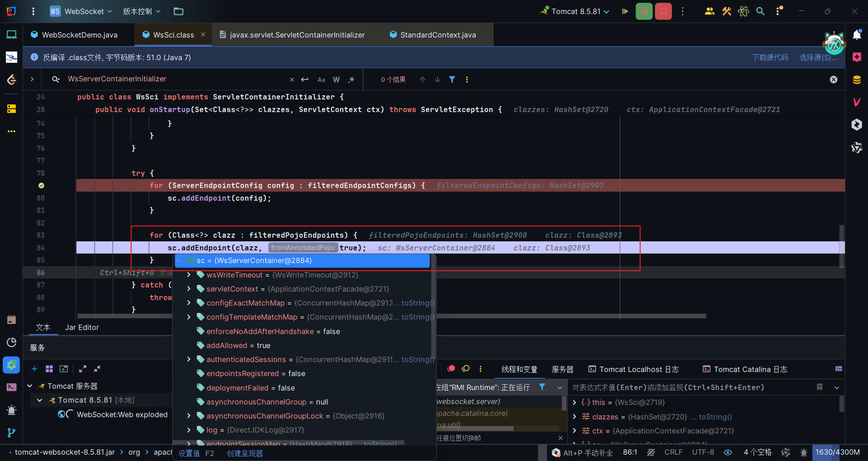Screen dimensions: 868x461
Task: Click CRLF line separator in status bar
Action: (x=673, y=452)
